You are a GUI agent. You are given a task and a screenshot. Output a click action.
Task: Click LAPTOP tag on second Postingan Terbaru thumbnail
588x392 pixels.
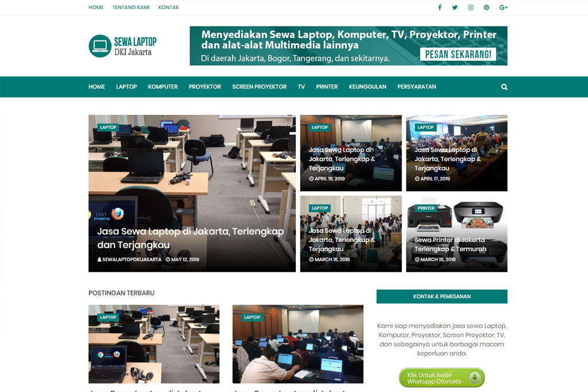click(252, 317)
